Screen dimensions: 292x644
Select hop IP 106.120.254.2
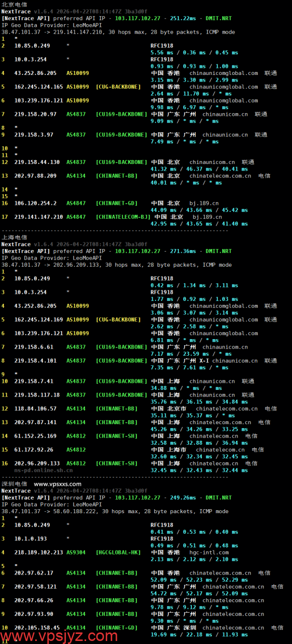click(35, 203)
